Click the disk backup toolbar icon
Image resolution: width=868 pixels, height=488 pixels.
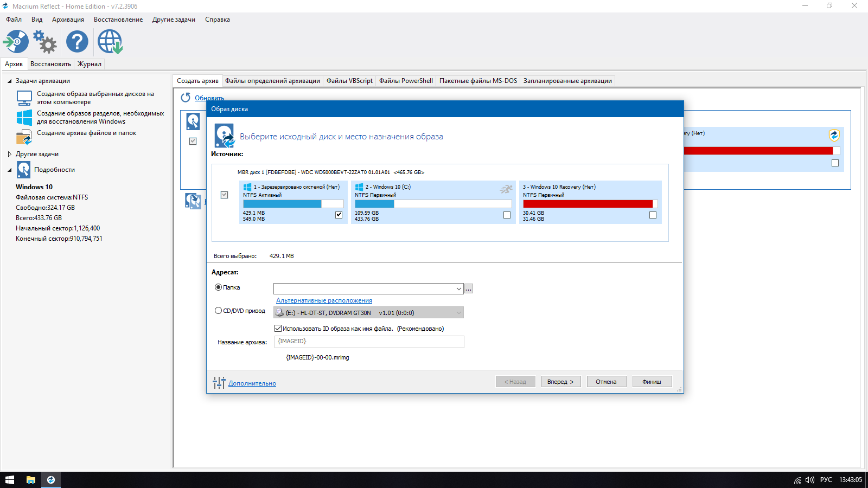(x=16, y=42)
